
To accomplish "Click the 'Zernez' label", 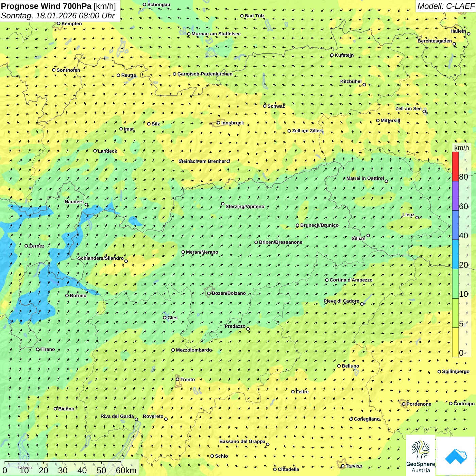I will (x=37, y=246).
